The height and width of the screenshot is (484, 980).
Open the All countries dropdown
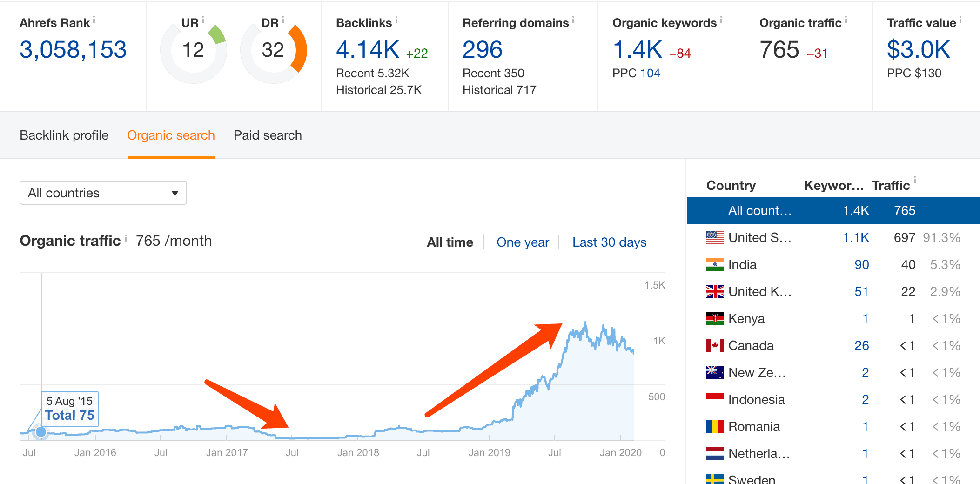(x=103, y=193)
